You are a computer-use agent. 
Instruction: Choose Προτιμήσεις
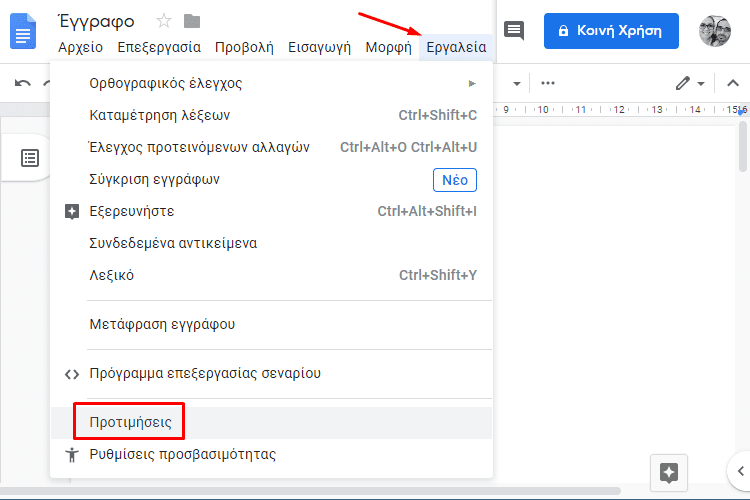click(271, 422)
